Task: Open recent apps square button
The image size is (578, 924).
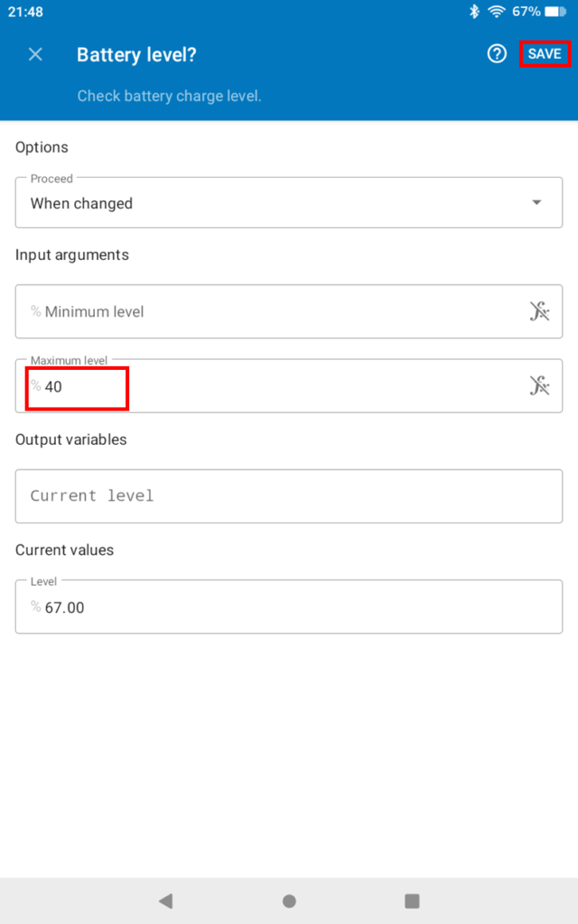Action: 412,901
